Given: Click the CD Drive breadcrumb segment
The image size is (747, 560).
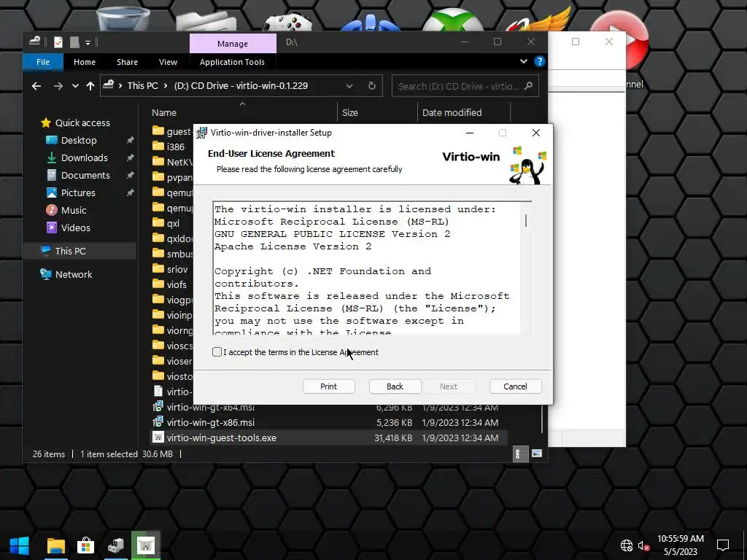Looking at the screenshot, I should click(x=241, y=86).
